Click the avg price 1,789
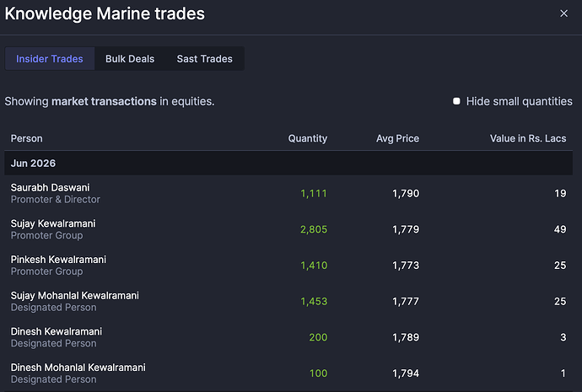This screenshot has height=392, width=582. pyautogui.click(x=406, y=337)
